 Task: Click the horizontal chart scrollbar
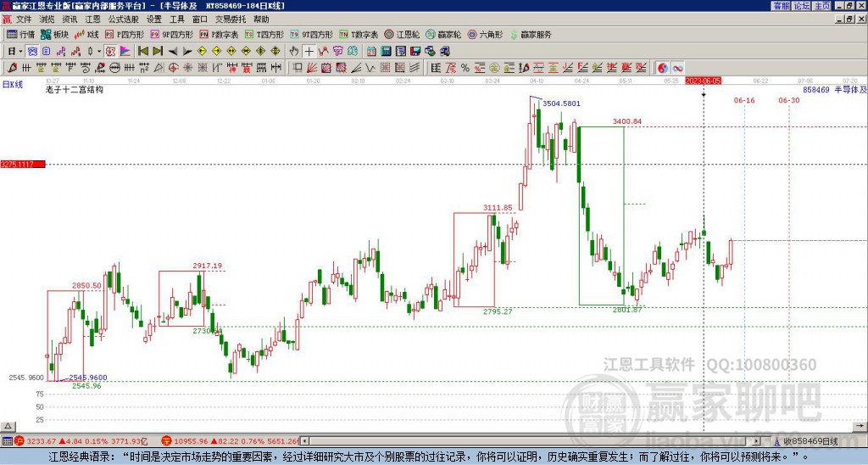(531, 441)
